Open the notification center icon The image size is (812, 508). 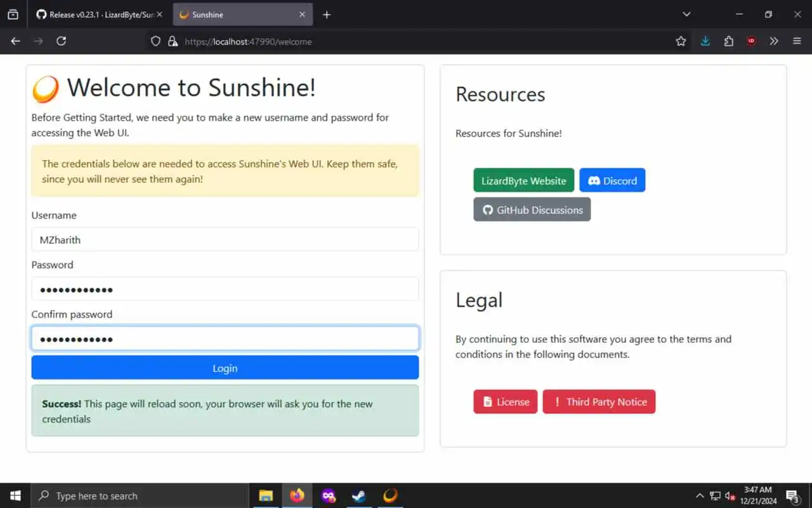(793, 496)
